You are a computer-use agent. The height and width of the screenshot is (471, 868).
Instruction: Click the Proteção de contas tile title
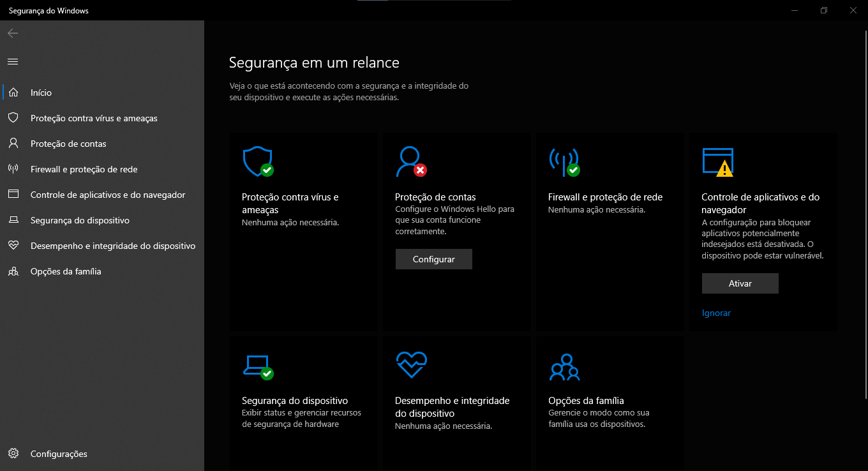point(435,197)
